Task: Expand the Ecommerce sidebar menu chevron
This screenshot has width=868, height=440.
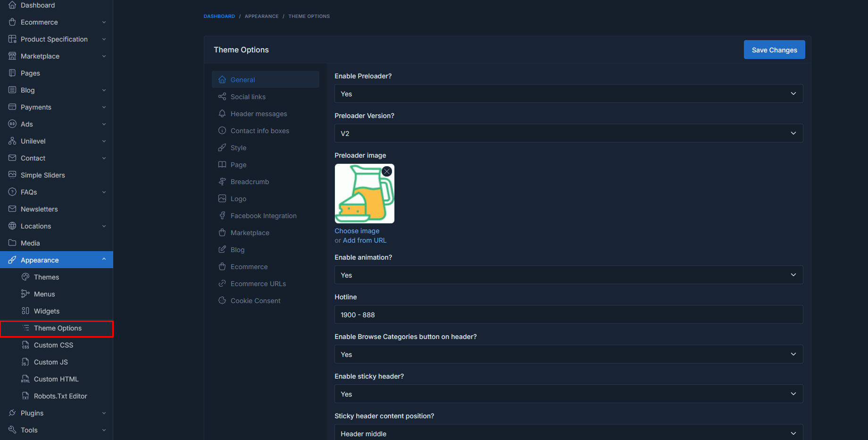Action: (x=104, y=22)
